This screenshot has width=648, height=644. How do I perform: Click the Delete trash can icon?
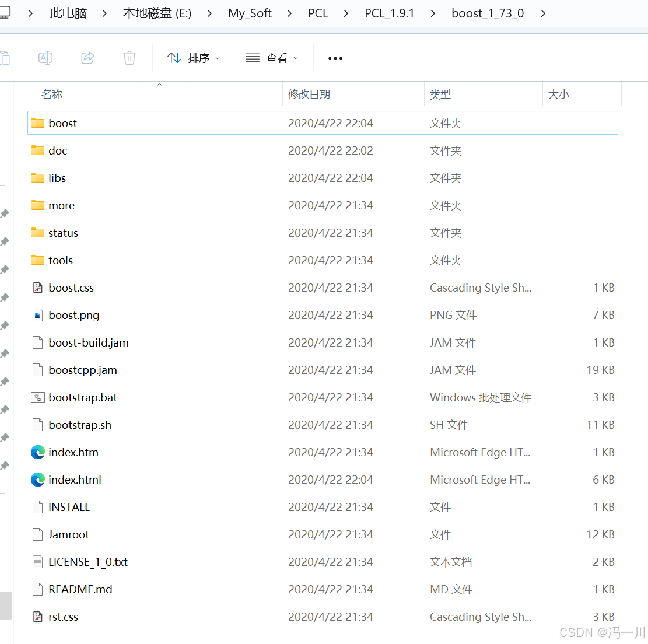coord(129,58)
